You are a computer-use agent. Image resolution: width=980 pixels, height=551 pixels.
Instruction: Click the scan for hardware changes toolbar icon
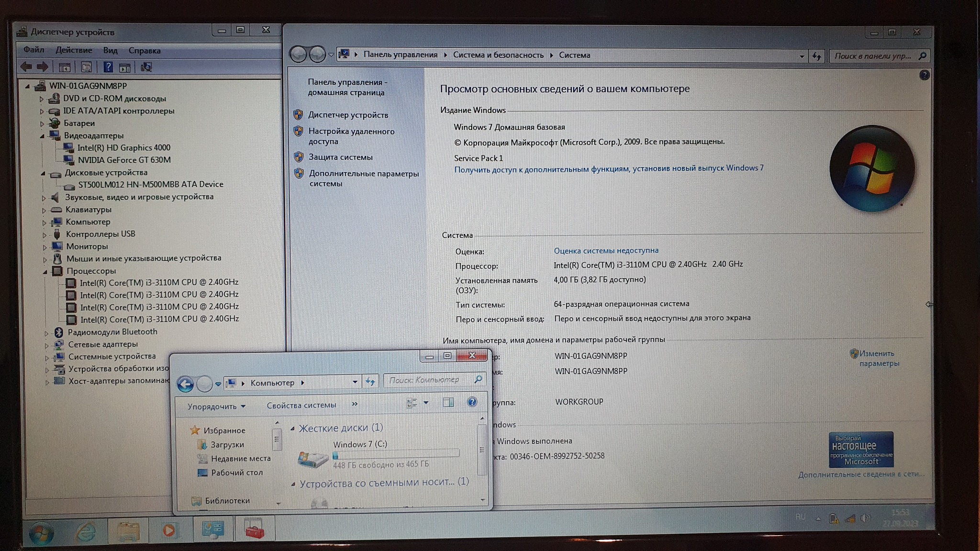[x=146, y=67]
